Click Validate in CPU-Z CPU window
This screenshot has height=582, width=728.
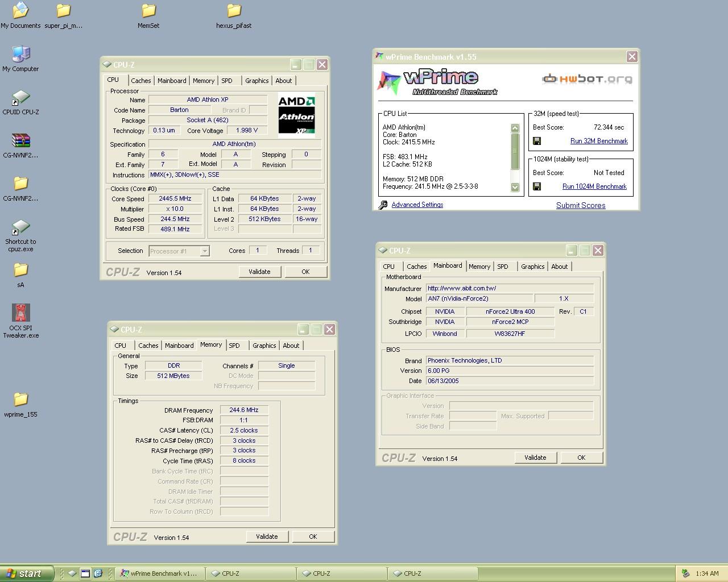coord(259,272)
